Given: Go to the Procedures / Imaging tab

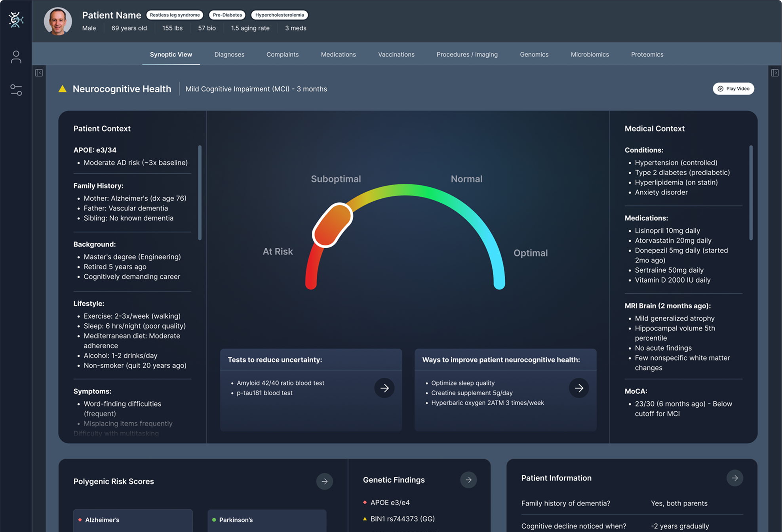Looking at the screenshot, I should 467,55.
